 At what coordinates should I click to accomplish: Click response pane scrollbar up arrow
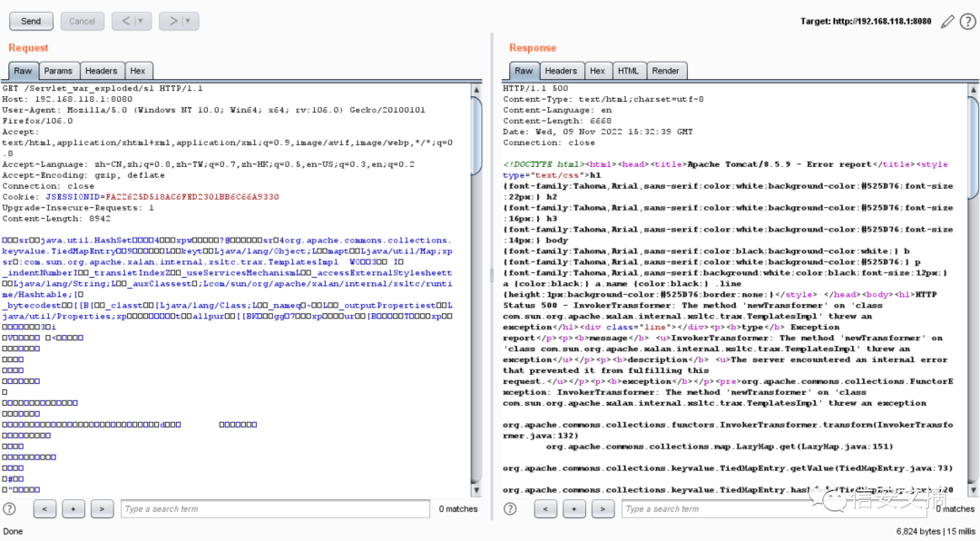point(973,90)
